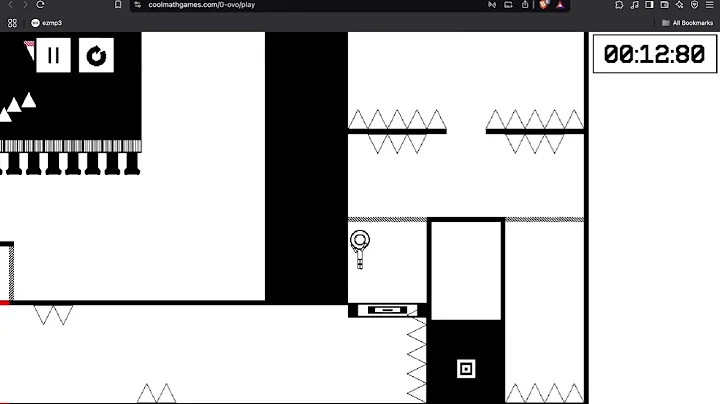Go back with the browser back arrow
This screenshot has height=404, width=720.
(11, 5)
